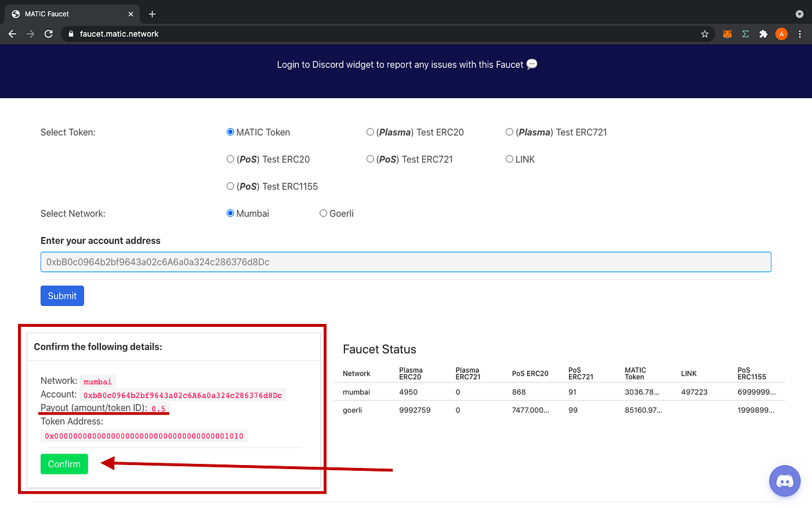Click the '9992759' goerli cell

coord(415,410)
